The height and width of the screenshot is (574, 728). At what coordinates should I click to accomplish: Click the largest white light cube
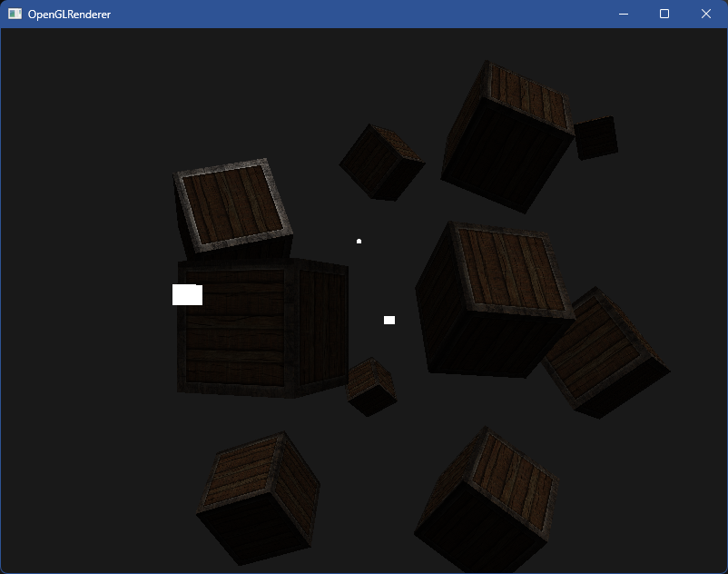(188, 295)
